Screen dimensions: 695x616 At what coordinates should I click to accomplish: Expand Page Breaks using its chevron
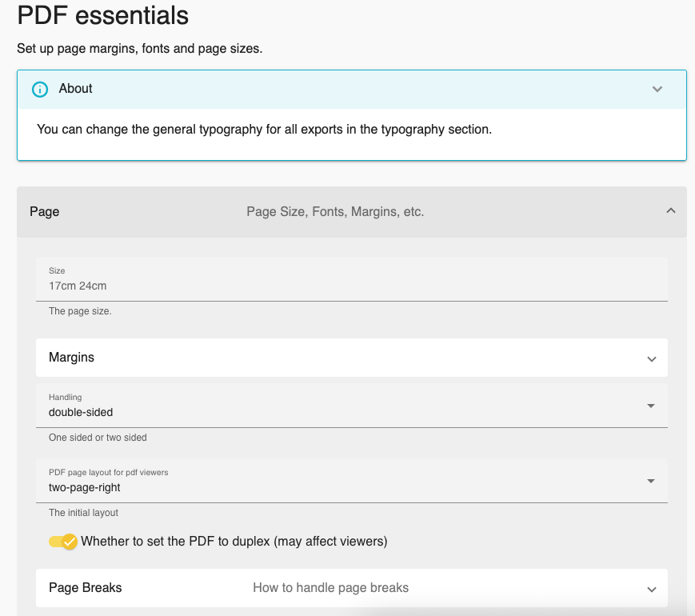click(651, 589)
